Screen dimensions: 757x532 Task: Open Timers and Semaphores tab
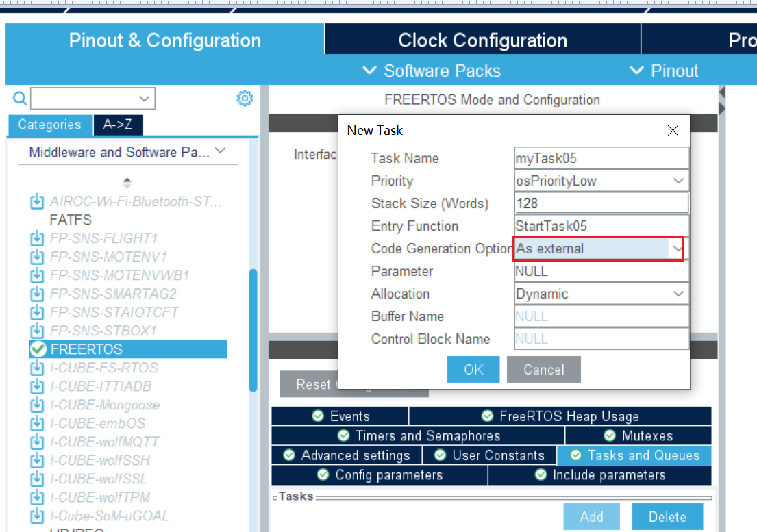pyautogui.click(x=418, y=436)
